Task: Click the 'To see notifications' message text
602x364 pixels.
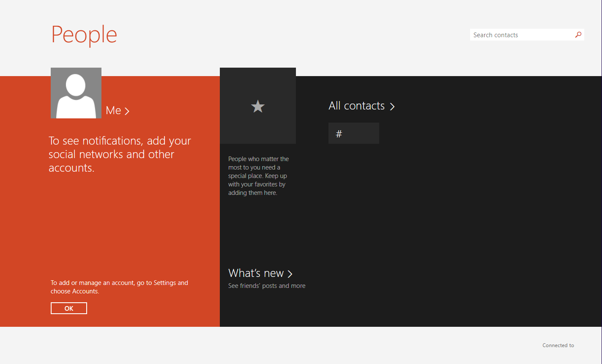Action: (120, 154)
